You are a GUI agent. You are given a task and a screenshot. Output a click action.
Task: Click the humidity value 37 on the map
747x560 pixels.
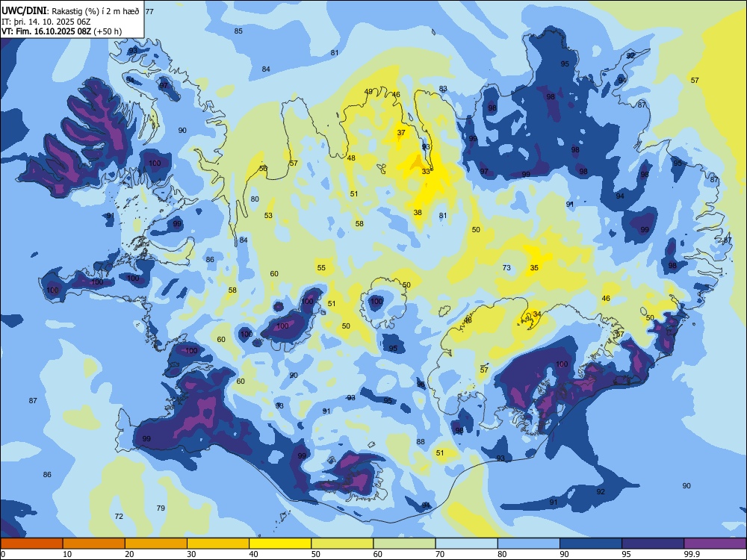click(401, 133)
